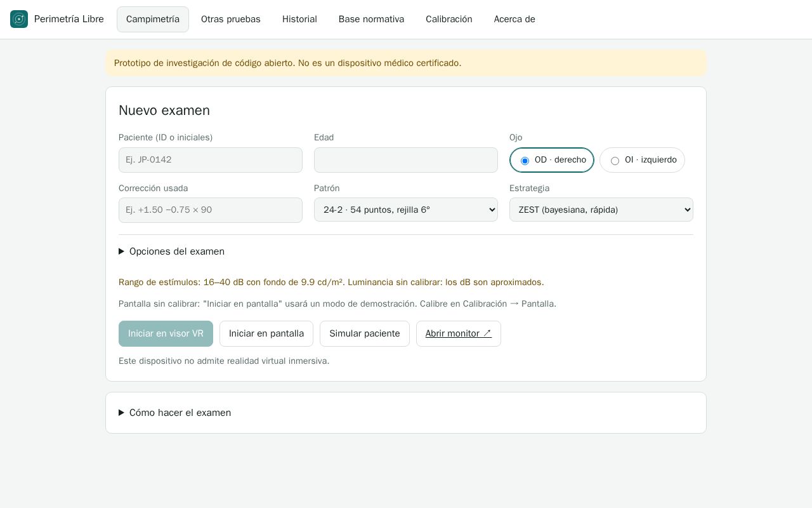Screen dimensions: 812x508
Task: Open the Calibración tab
Action: [449, 19]
